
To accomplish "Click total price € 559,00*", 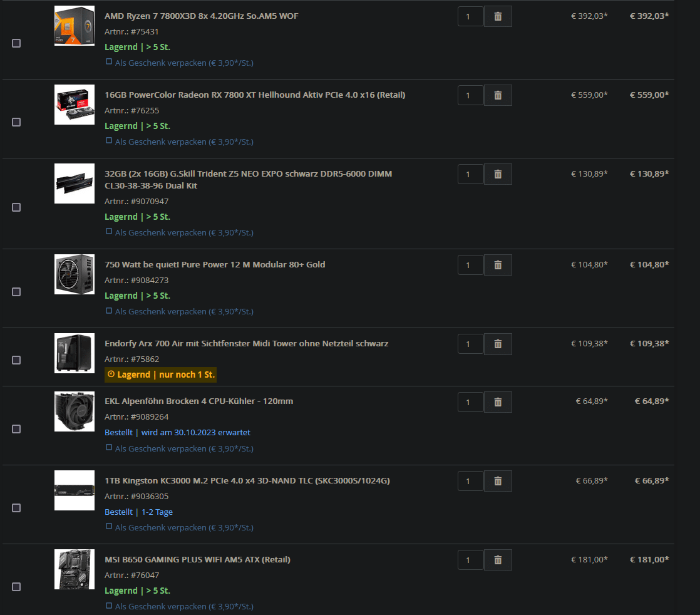I will tap(649, 95).
